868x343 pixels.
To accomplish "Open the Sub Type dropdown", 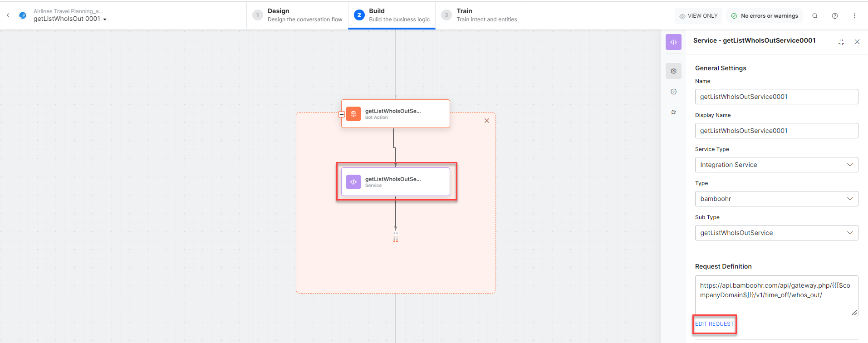I will pos(776,233).
